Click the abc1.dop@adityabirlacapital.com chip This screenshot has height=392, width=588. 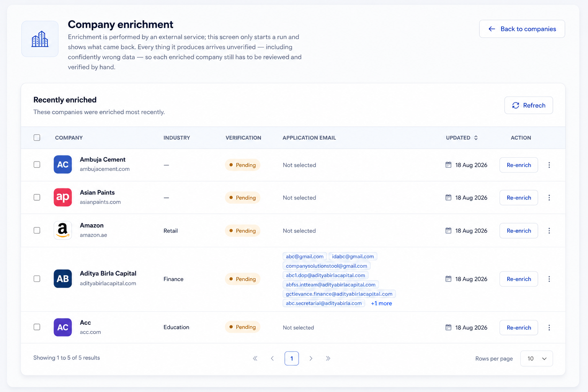point(325,275)
